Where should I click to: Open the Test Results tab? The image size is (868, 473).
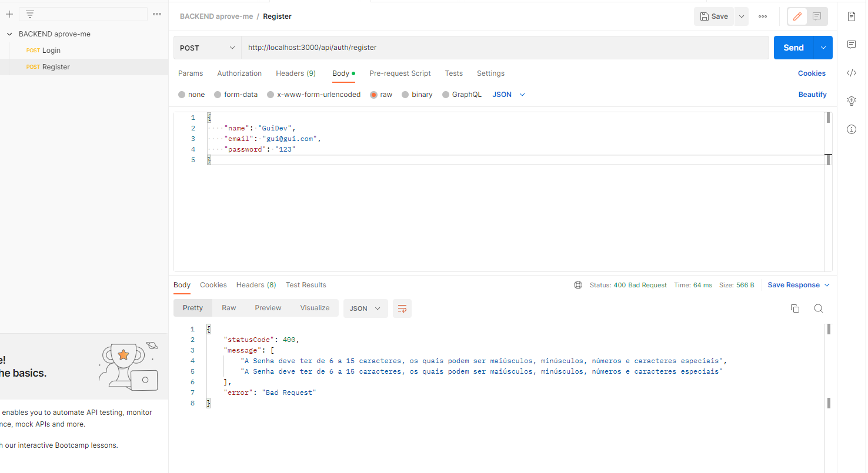tap(306, 285)
